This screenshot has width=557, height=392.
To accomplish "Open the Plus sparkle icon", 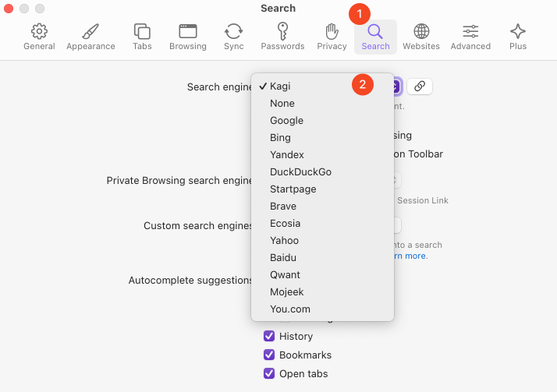I will (x=518, y=31).
